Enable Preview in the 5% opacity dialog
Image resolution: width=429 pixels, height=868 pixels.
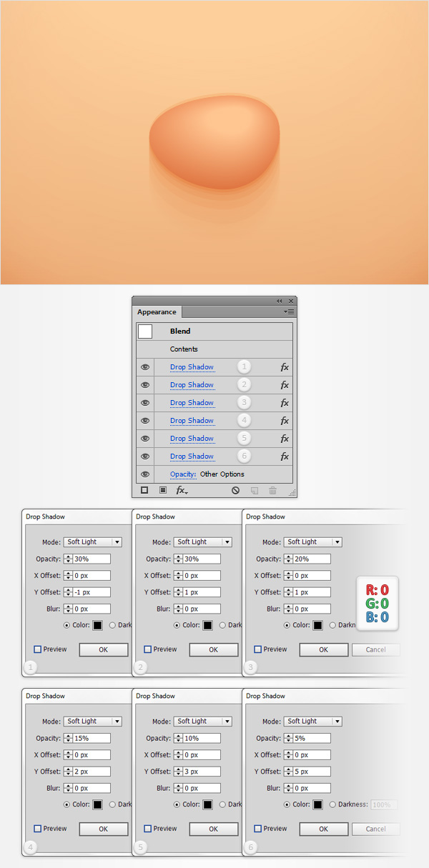pos(257,829)
